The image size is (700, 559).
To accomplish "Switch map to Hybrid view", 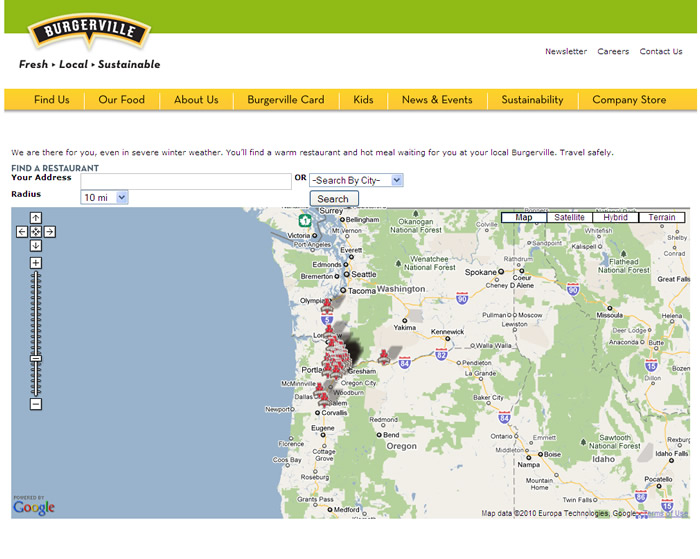I will pyautogui.click(x=616, y=217).
